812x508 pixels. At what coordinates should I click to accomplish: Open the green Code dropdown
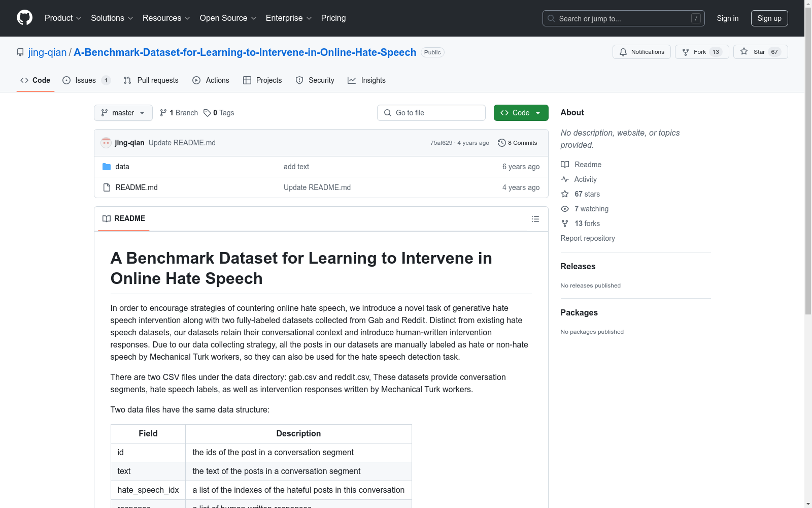[521, 113]
